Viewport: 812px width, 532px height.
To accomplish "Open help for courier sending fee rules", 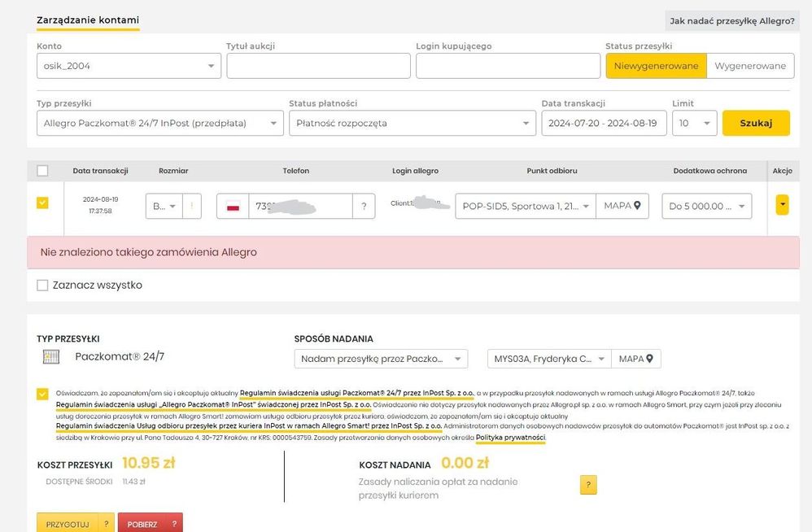I will (x=589, y=486).
